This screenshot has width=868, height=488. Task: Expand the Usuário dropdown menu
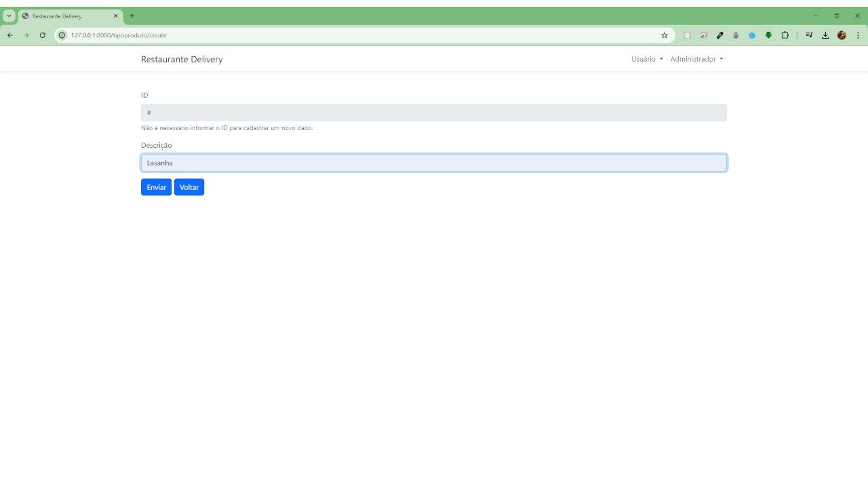point(647,59)
